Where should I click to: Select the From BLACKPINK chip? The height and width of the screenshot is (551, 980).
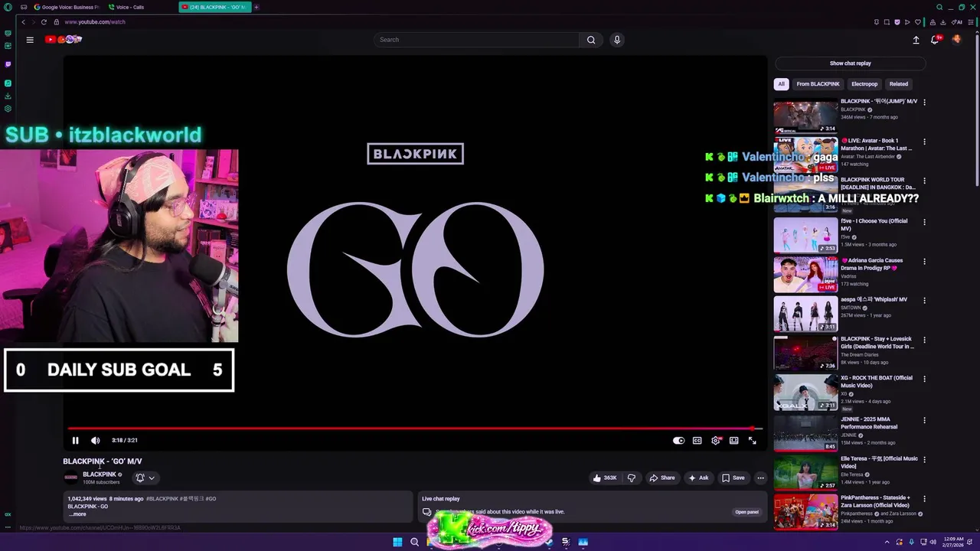click(x=818, y=84)
